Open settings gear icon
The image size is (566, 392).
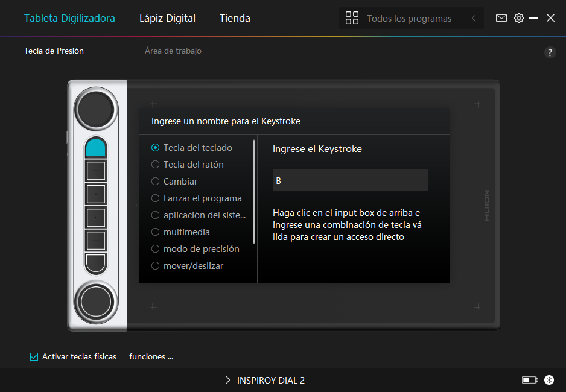point(519,18)
